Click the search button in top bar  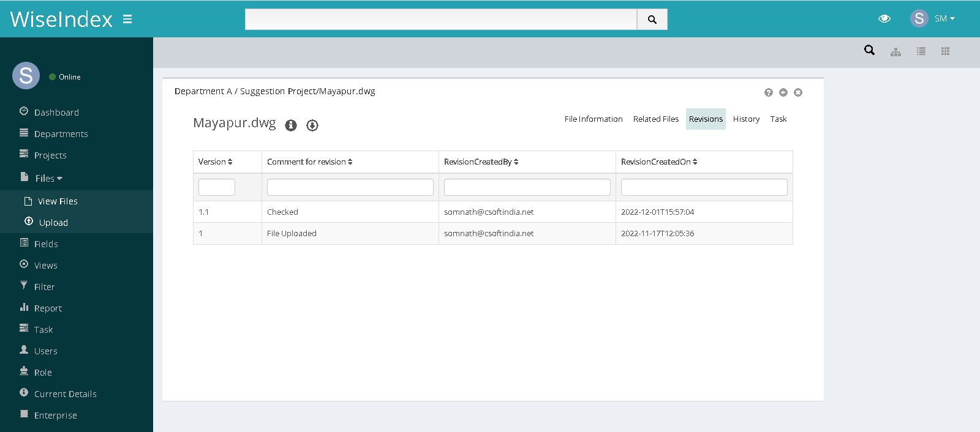click(652, 20)
